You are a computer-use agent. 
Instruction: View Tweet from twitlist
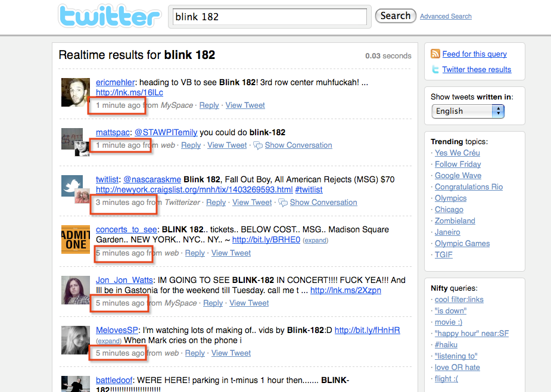click(252, 203)
